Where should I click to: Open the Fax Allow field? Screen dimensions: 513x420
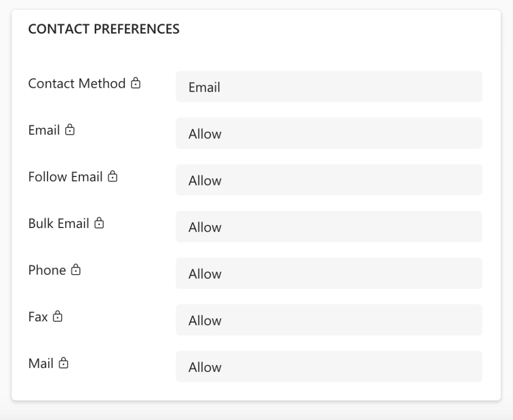tap(329, 320)
